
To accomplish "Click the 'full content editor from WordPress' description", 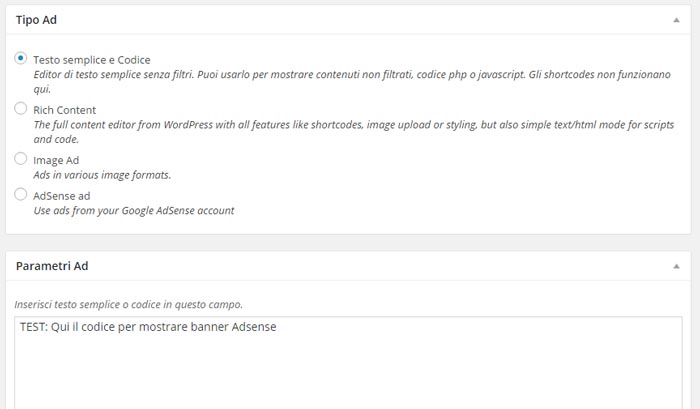I will click(354, 132).
